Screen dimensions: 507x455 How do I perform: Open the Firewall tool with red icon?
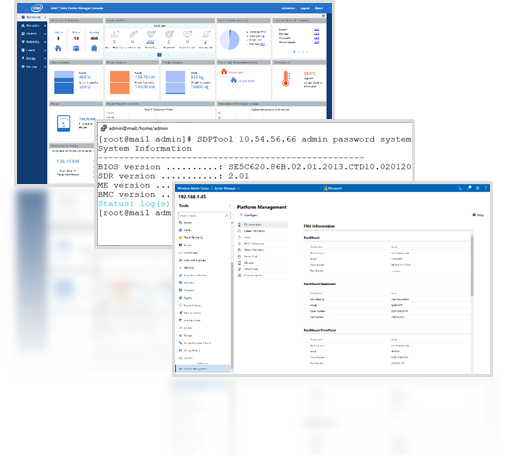[x=185, y=245]
